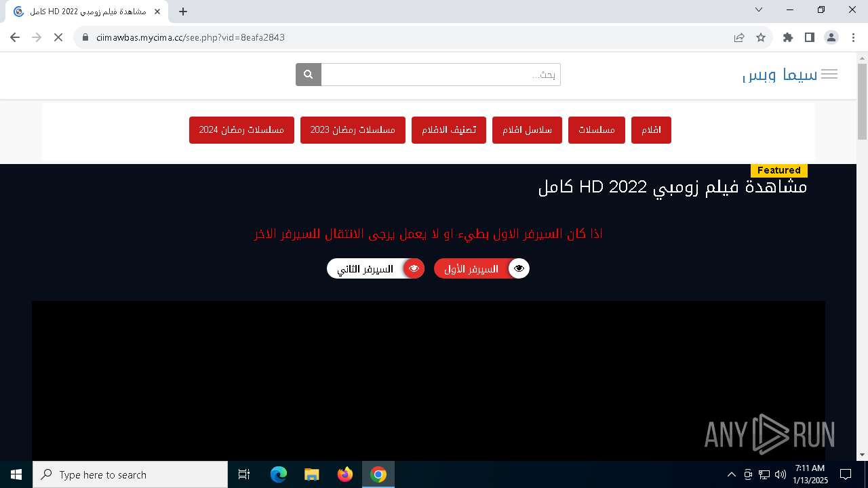Open volume control in system tray

781,474
